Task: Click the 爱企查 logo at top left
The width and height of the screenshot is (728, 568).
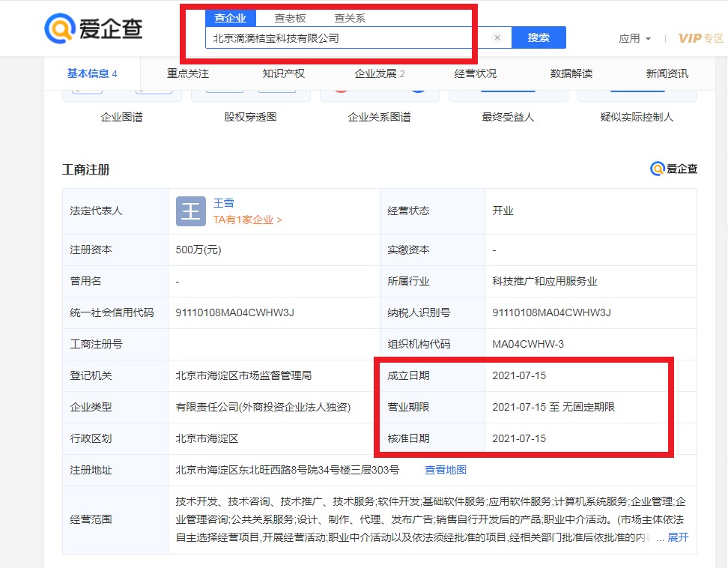Action: (x=94, y=28)
